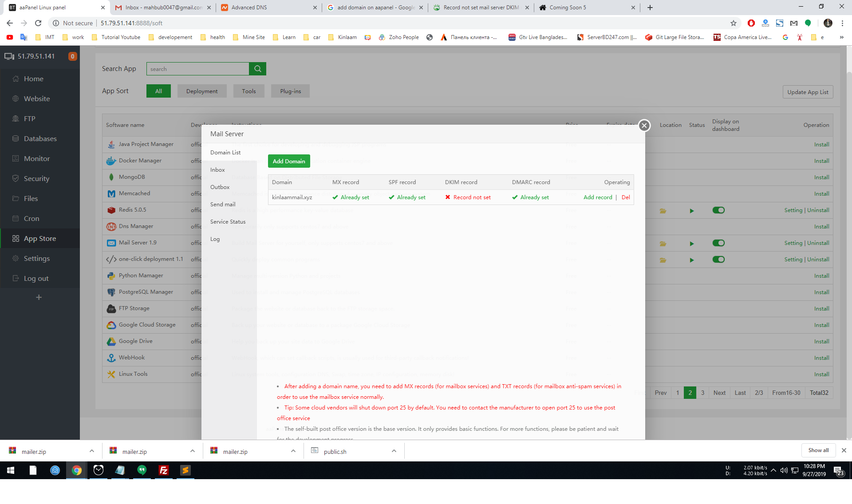Screen dimensions: 852x504
Task: Click the Add Domain button
Action: click(289, 161)
